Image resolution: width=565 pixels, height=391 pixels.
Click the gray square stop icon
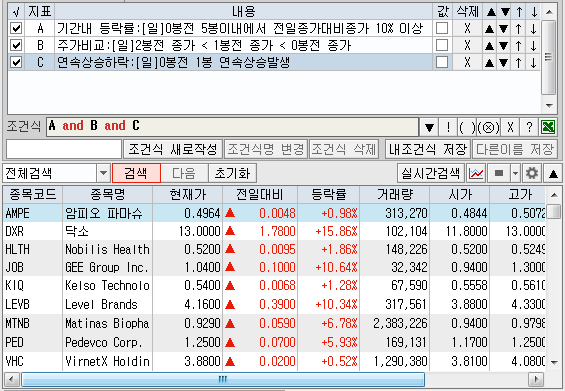[x=499, y=173]
